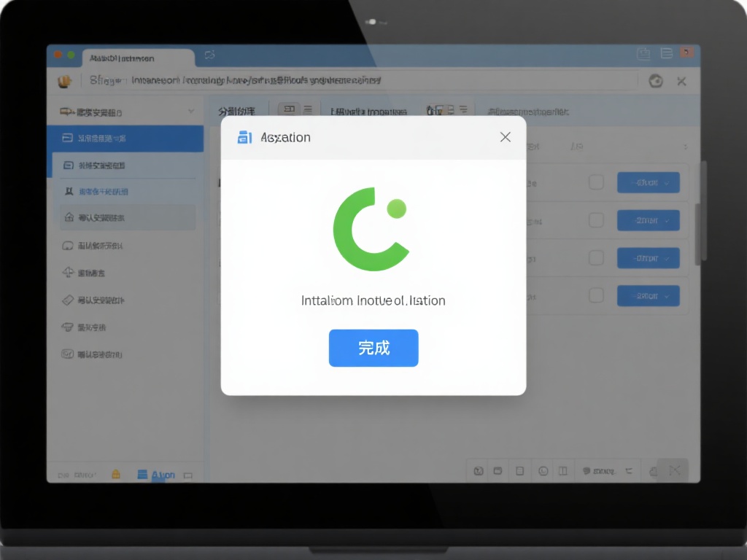
Task: Open the blue dropdown button in the first row
Action: 648,182
